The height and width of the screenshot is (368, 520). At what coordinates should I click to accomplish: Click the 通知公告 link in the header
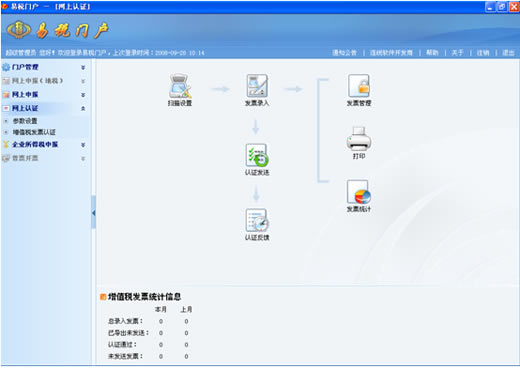[344, 53]
